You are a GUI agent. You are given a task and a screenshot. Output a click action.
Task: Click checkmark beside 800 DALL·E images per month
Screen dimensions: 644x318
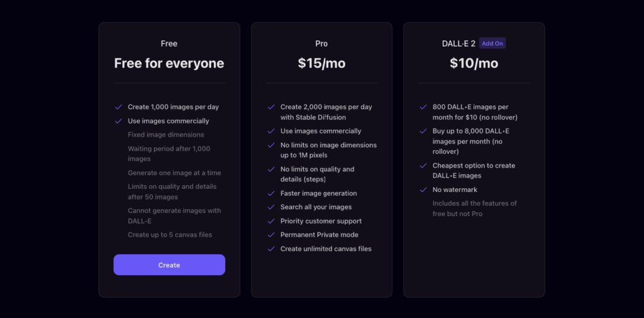coord(423,107)
